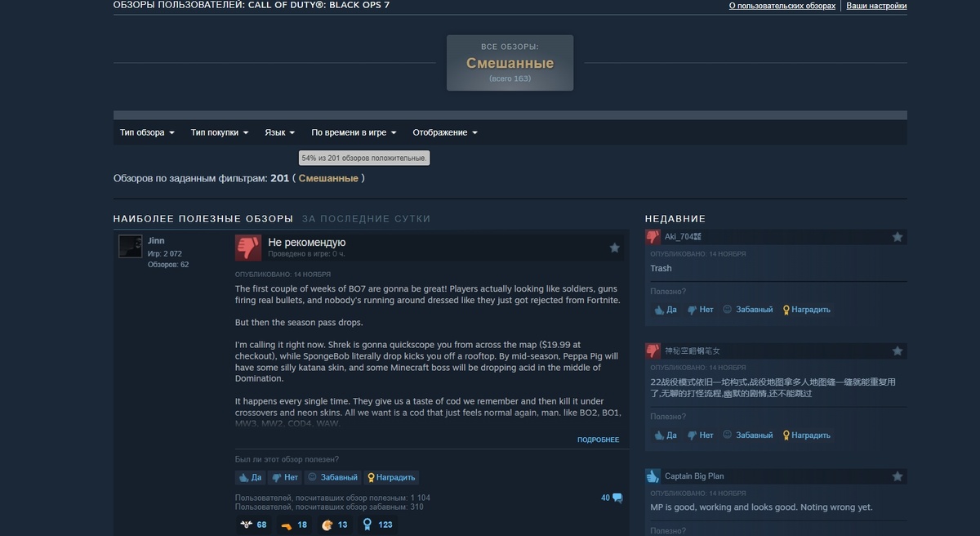Vote Да (helpful) on Jinn's review

click(x=251, y=477)
